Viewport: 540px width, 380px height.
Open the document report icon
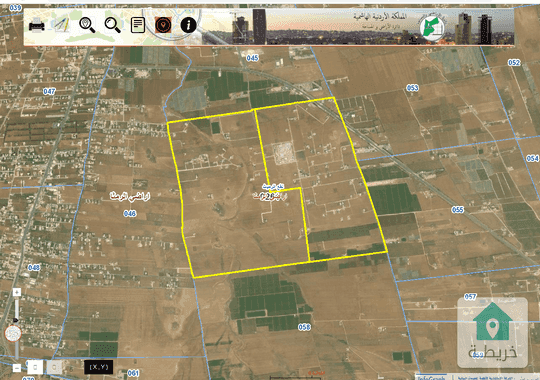(x=138, y=25)
